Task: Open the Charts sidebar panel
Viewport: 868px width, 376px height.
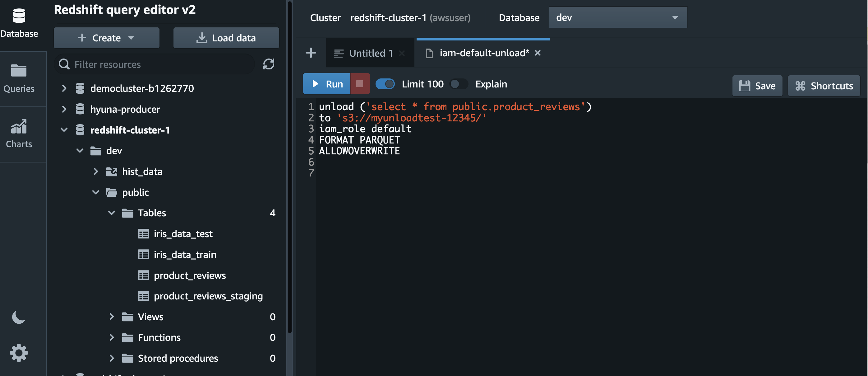Action: (19, 134)
